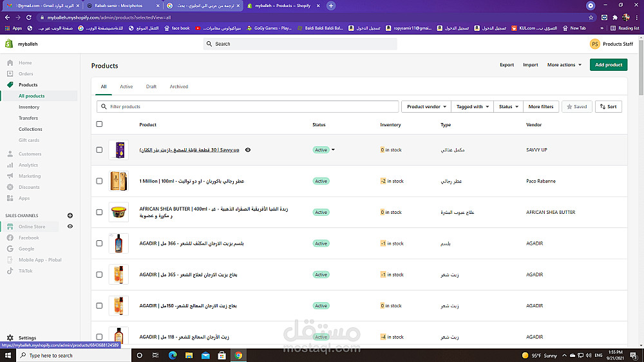Open File Explorer from taskbar
The width and height of the screenshot is (644, 362).
pyautogui.click(x=189, y=356)
